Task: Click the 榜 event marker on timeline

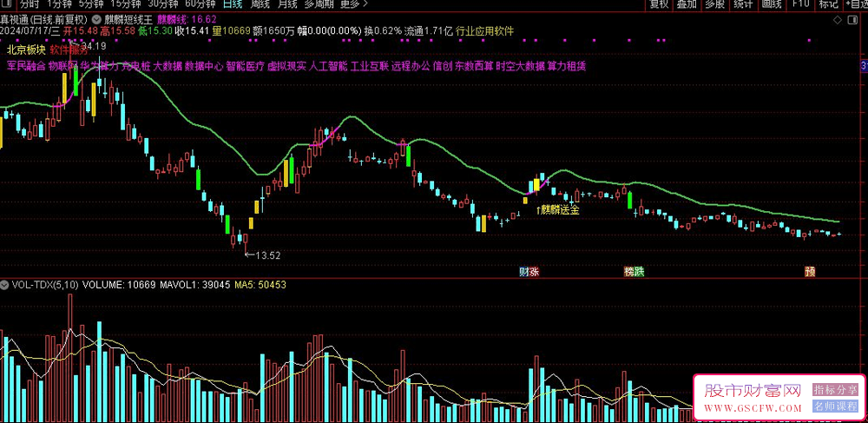Action: pos(628,272)
